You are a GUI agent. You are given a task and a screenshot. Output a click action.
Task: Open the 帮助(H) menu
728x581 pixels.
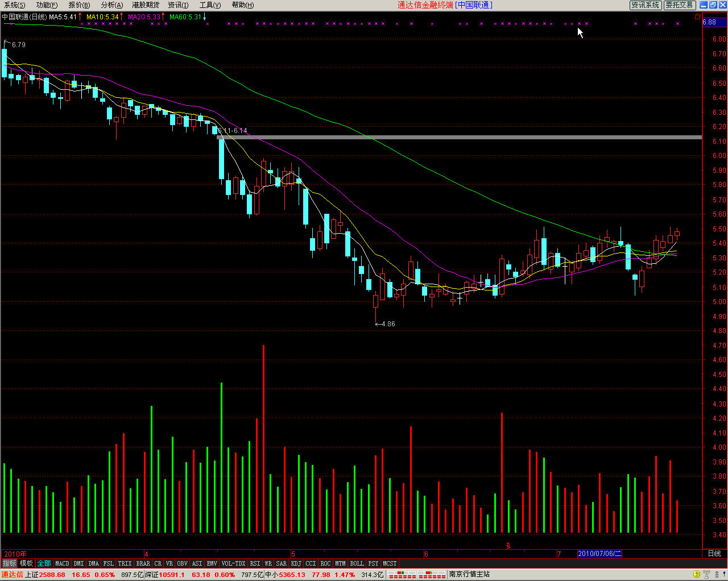243,5
